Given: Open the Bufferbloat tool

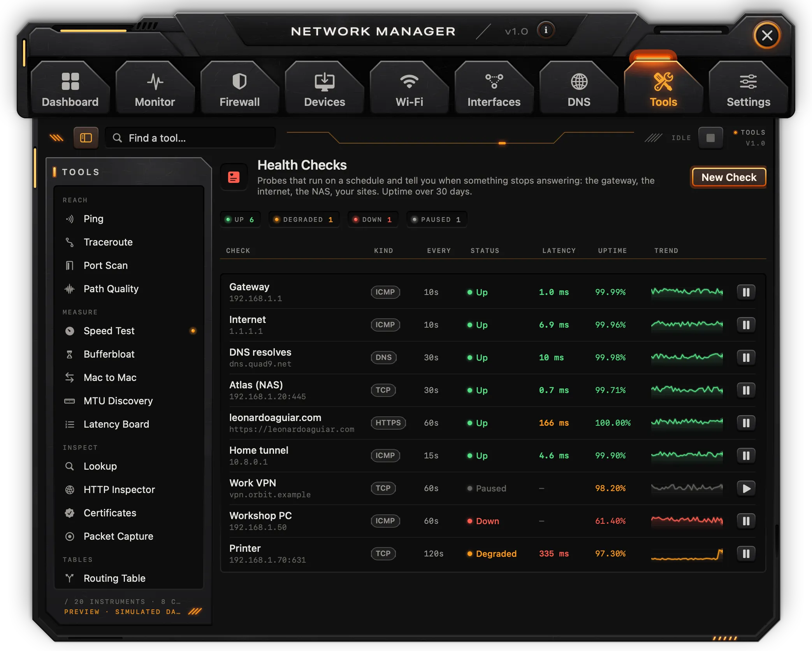Looking at the screenshot, I should pos(129,354).
